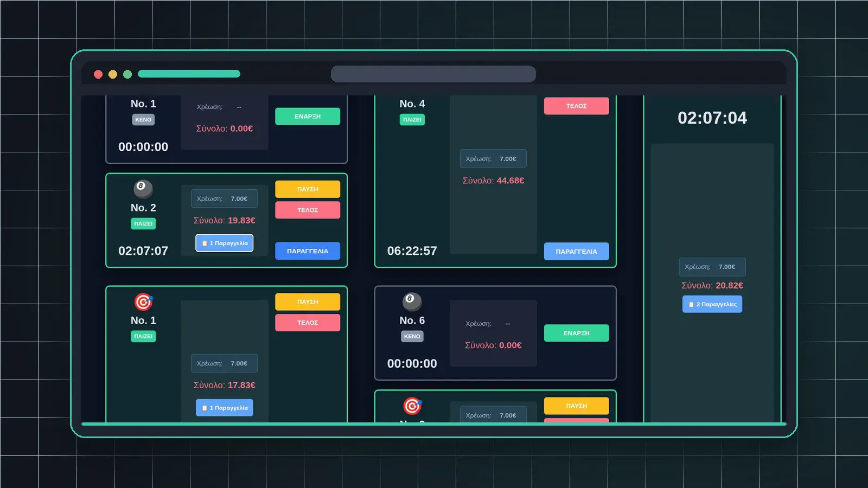Click the Χρέωση 7.00€ field on No. 2

tap(224, 198)
